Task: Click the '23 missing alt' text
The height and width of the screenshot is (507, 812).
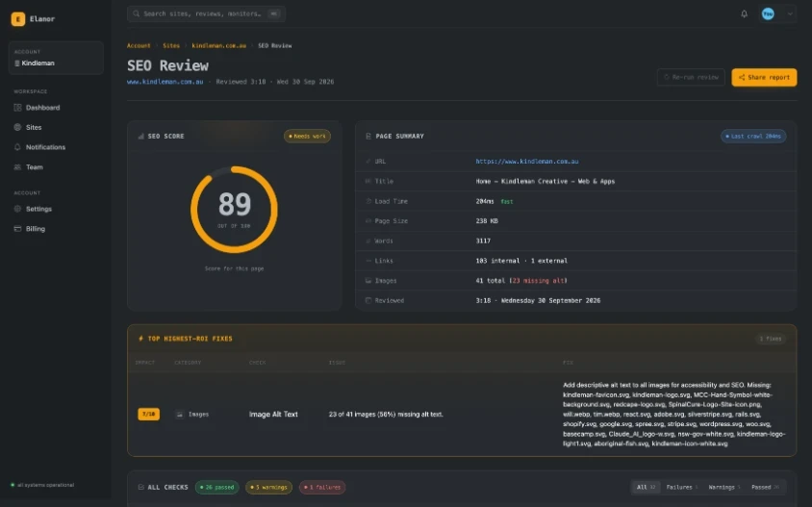Action: point(539,281)
